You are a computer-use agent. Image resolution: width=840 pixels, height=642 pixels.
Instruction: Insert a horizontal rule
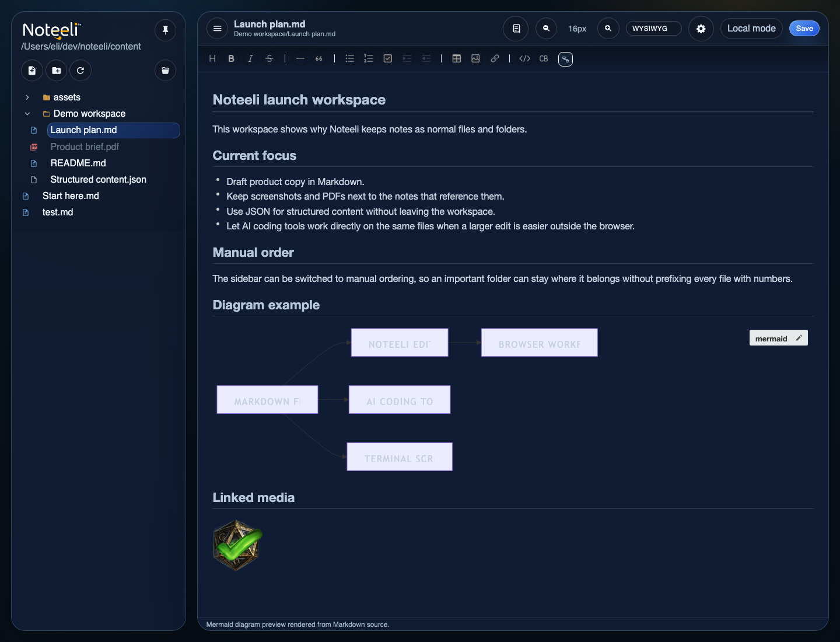coord(300,58)
